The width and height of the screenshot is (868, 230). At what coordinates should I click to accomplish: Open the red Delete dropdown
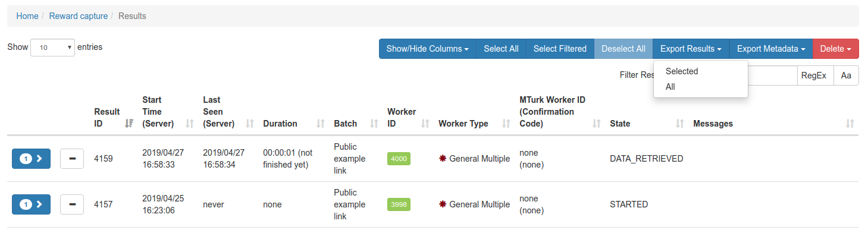(x=836, y=49)
